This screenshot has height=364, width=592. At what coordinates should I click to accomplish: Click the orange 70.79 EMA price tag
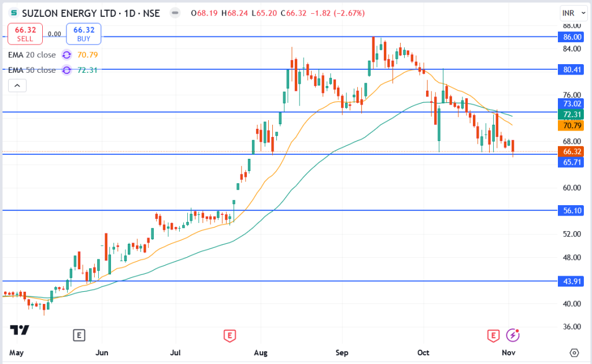(571, 125)
